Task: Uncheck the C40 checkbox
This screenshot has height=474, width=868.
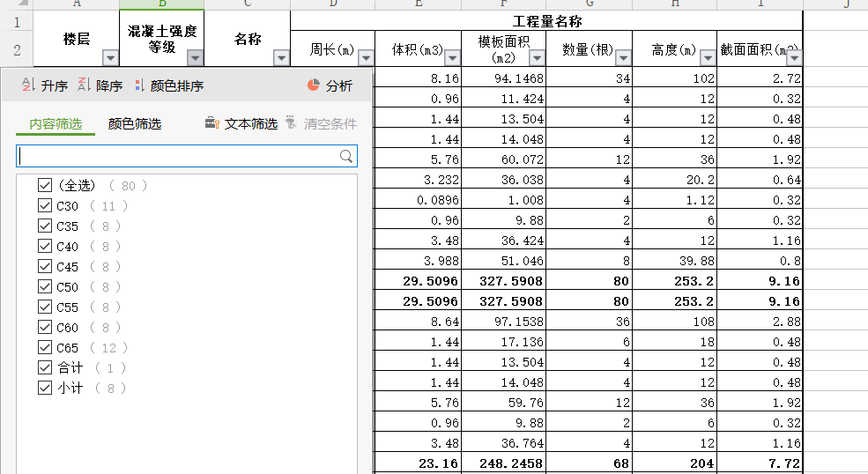Action: (45, 247)
